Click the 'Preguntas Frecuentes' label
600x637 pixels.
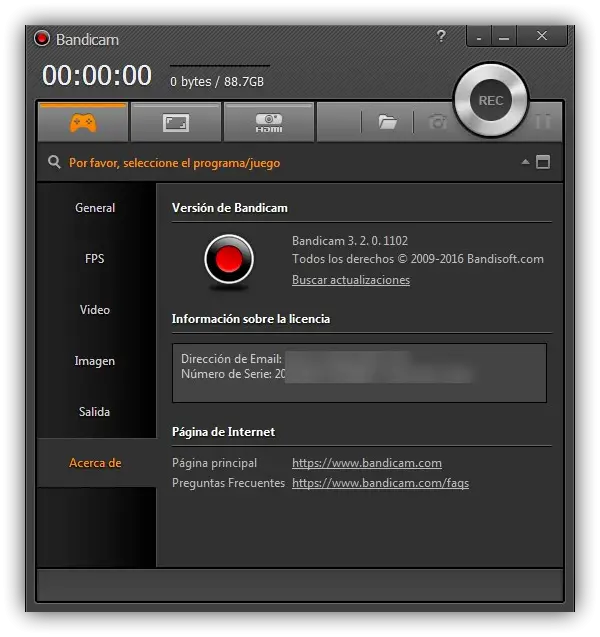[228, 483]
